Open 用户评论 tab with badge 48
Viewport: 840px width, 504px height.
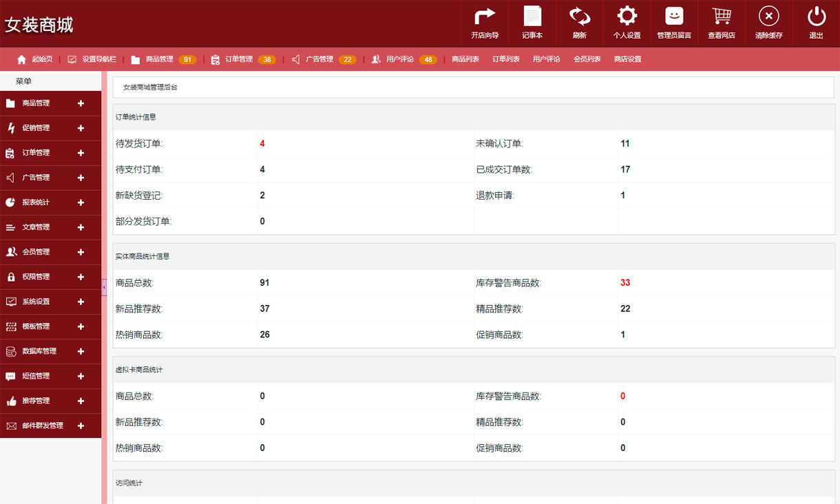404,59
